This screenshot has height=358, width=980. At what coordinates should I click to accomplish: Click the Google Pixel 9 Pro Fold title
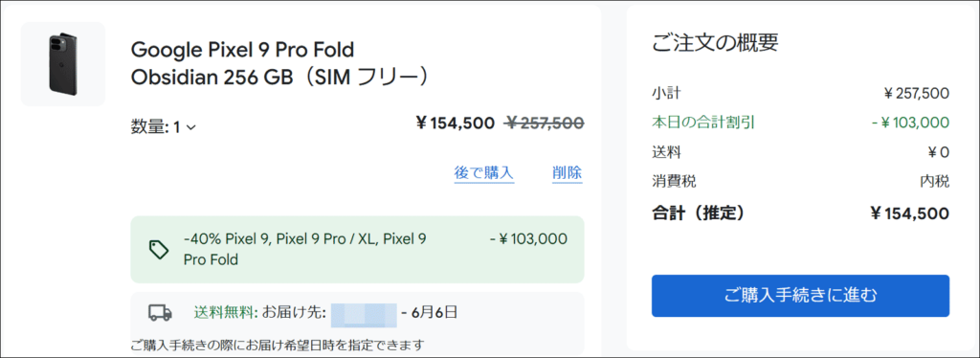click(x=242, y=49)
